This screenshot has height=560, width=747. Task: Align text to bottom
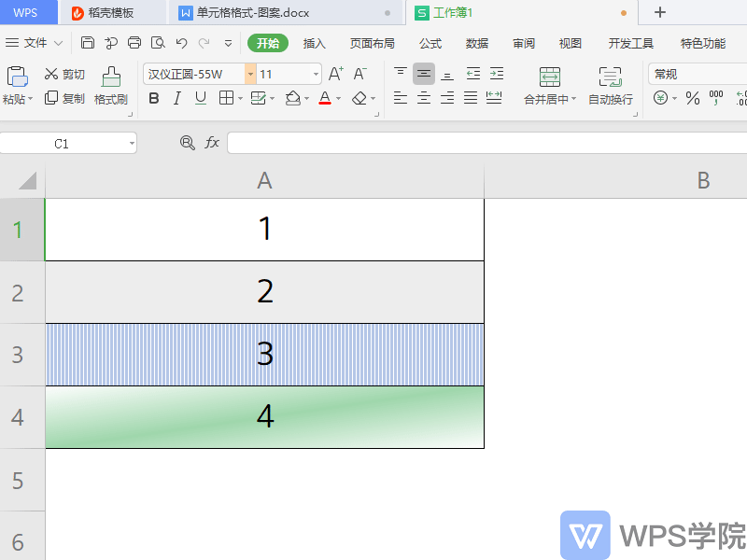tap(447, 75)
